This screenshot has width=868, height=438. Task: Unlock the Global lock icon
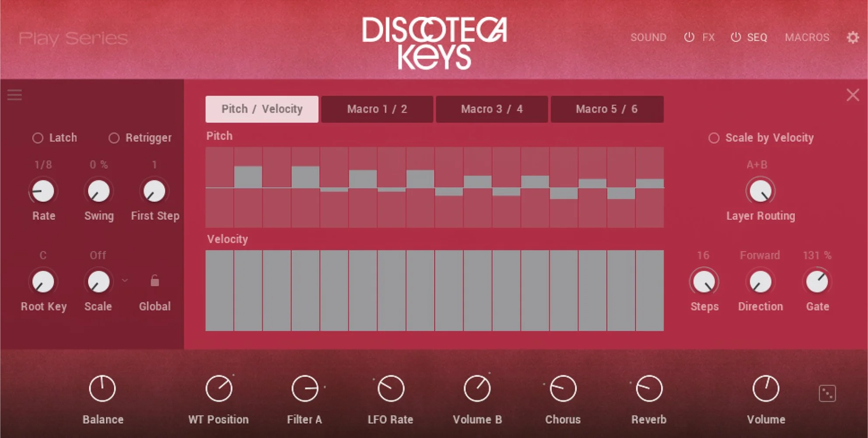(154, 280)
